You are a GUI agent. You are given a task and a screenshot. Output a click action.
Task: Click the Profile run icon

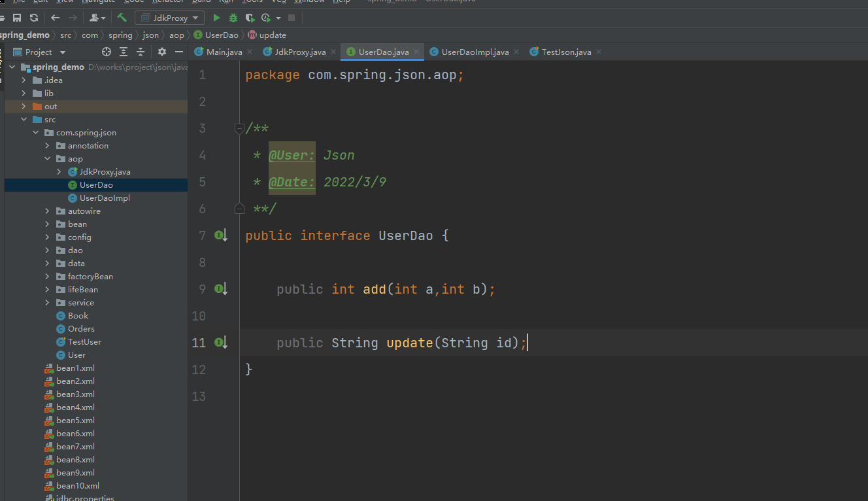pyautogui.click(x=266, y=18)
